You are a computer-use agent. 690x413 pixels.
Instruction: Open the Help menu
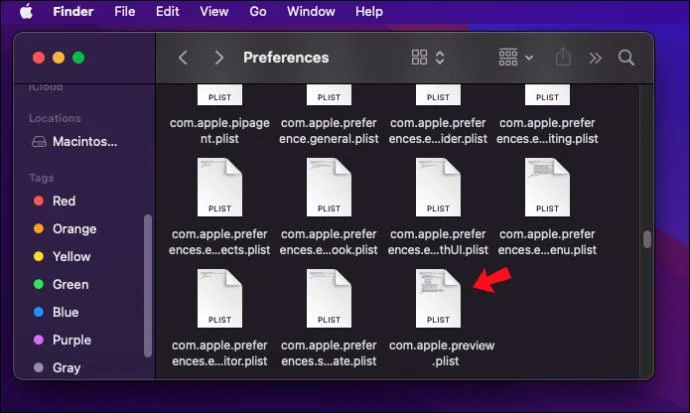369,11
